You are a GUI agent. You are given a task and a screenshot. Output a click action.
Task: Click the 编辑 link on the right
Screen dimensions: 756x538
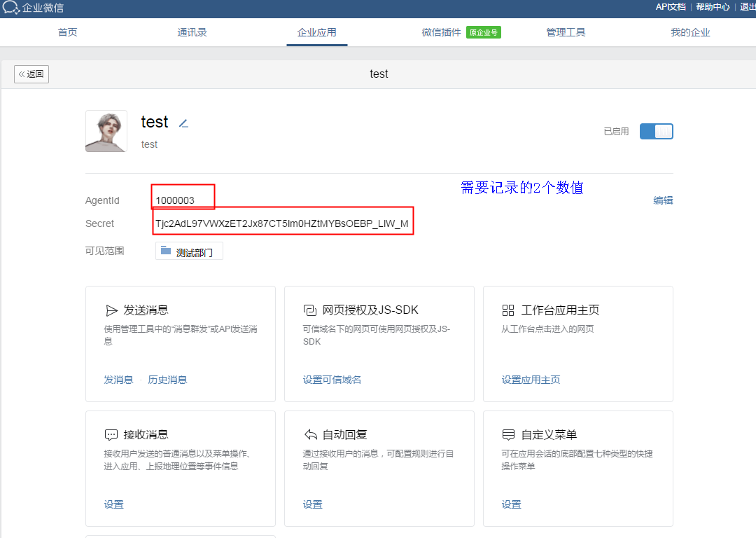(663, 200)
